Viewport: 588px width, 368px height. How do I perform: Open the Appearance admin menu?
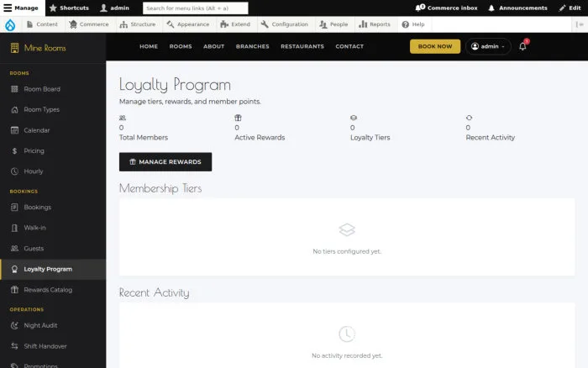click(188, 24)
